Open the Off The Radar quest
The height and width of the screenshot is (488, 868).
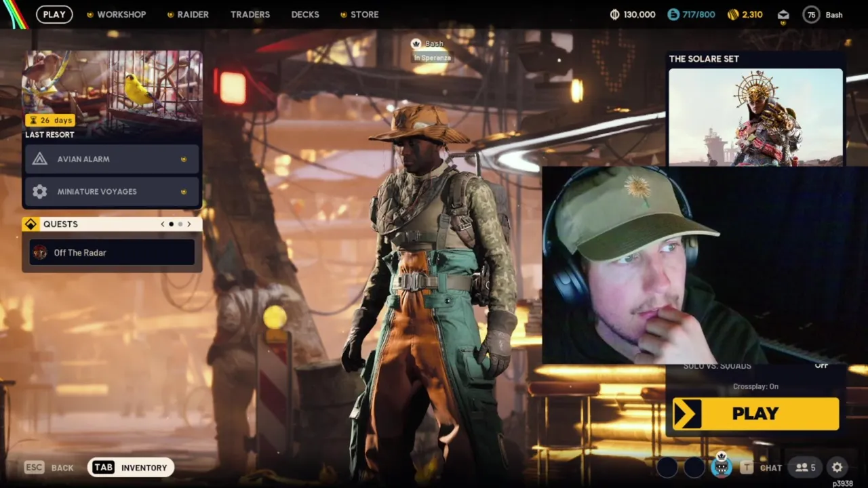pyautogui.click(x=112, y=252)
